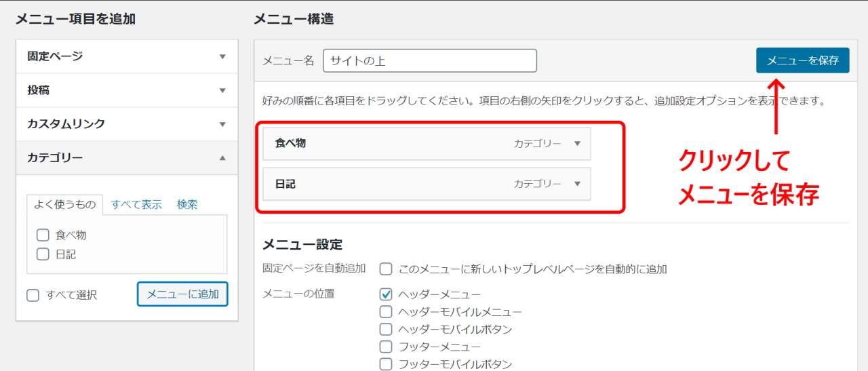This screenshot has width=868, height=371.
Task: Open the 検索 tab in categories
Action: pos(187,204)
